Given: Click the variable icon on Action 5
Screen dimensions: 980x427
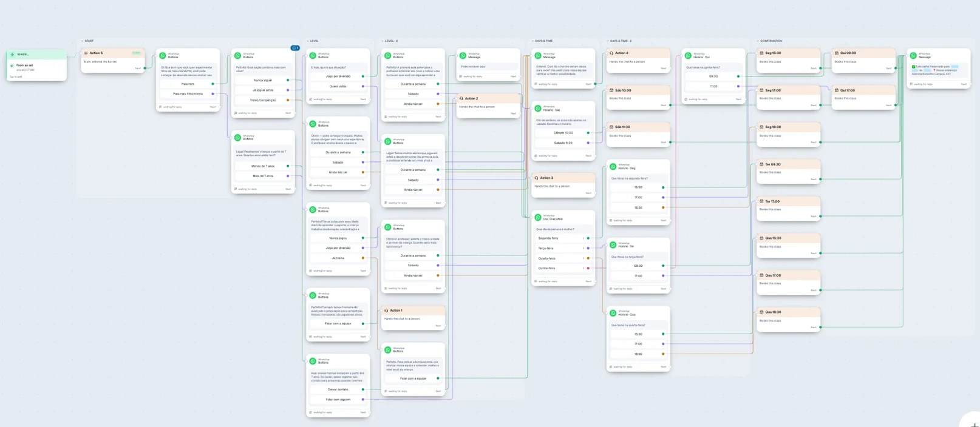Looking at the screenshot, I should [x=86, y=53].
